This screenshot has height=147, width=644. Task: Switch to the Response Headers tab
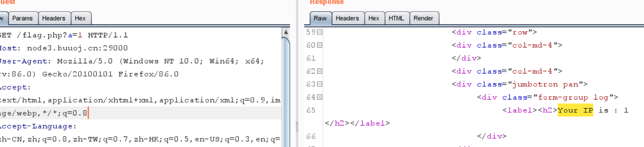(x=347, y=18)
